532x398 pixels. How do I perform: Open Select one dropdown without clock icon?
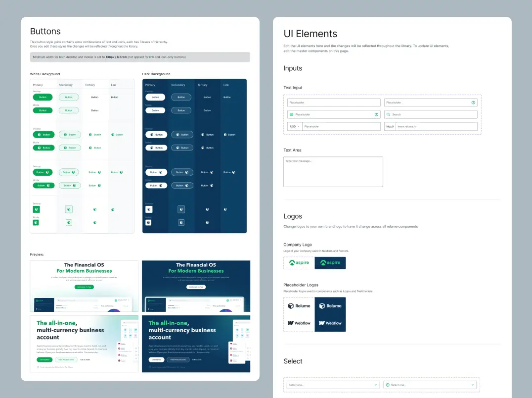tap(333, 385)
